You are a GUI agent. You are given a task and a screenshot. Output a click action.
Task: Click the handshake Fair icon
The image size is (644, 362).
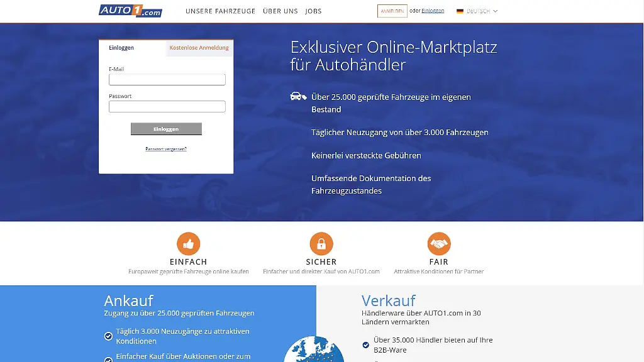point(439,244)
